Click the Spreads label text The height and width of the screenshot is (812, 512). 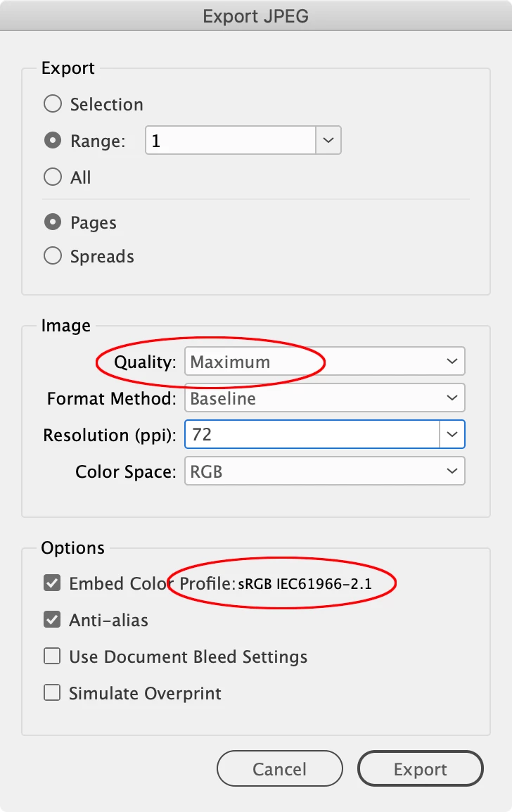pos(102,256)
